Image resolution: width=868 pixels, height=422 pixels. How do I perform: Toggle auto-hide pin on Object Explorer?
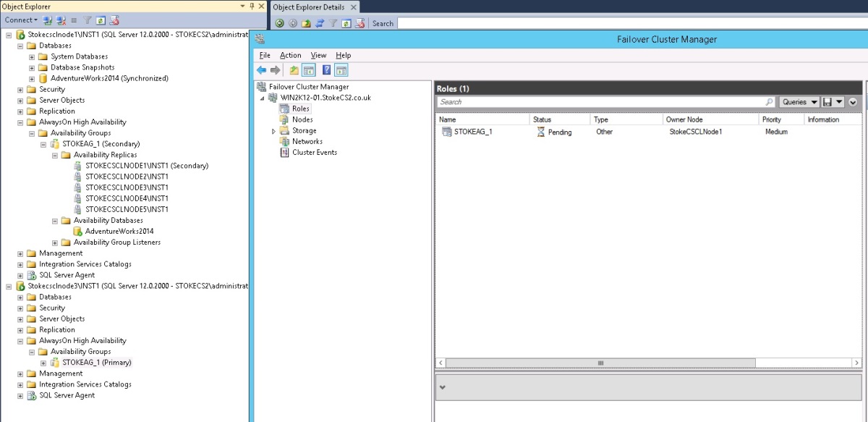[x=251, y=6]
